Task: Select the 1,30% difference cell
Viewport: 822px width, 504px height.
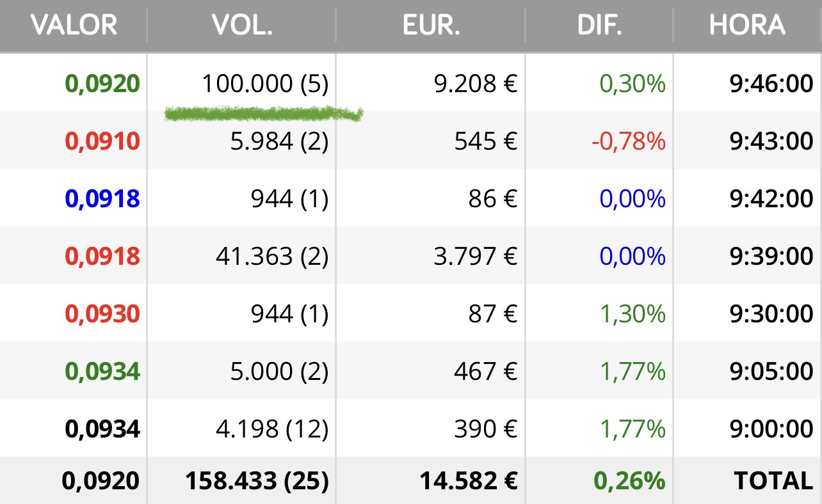Action: click(x=633, y=314)
